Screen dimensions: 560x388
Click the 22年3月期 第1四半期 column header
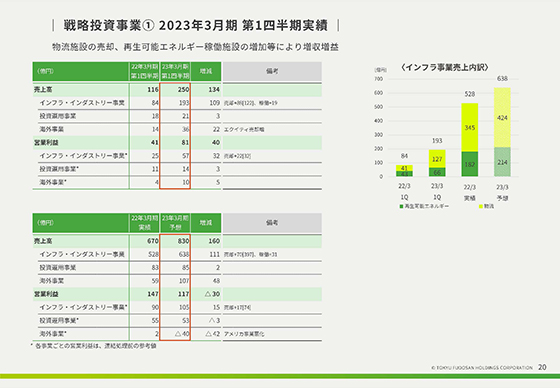click(144, 71)
